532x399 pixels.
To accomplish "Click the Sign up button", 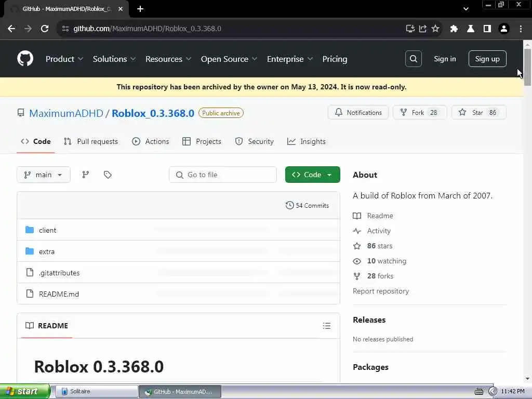I will (487, 59).
